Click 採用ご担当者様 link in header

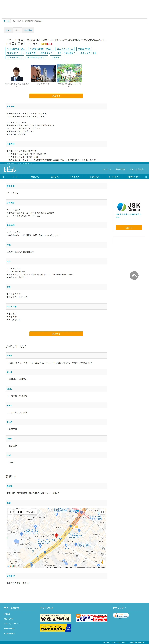(136, 169)
